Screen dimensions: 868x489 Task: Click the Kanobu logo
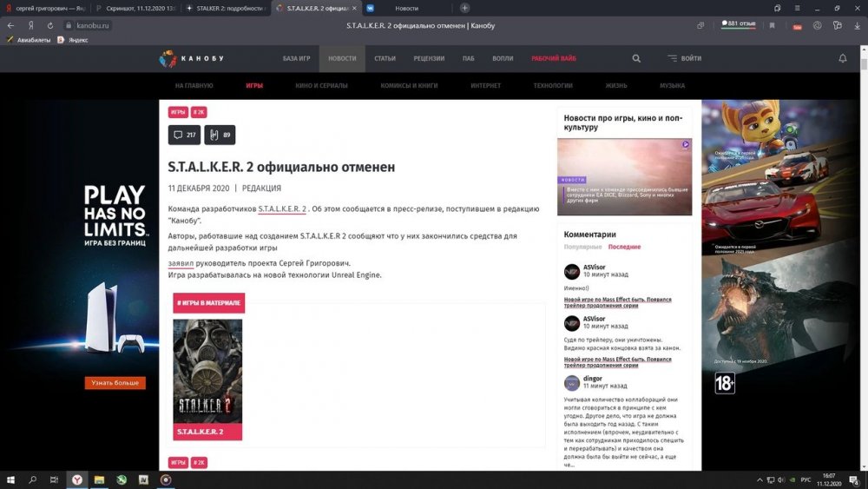click(192, 58)
